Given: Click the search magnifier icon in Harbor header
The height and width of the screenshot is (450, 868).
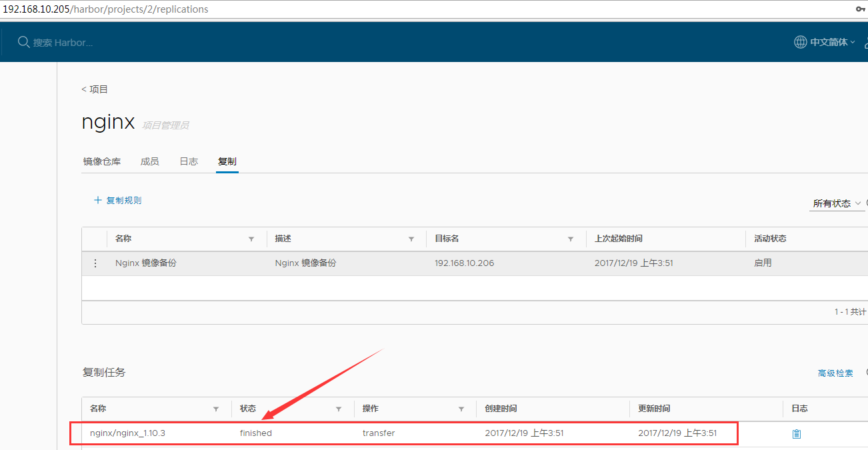Looking at the screenshot, I should click(x=23, y=42).
